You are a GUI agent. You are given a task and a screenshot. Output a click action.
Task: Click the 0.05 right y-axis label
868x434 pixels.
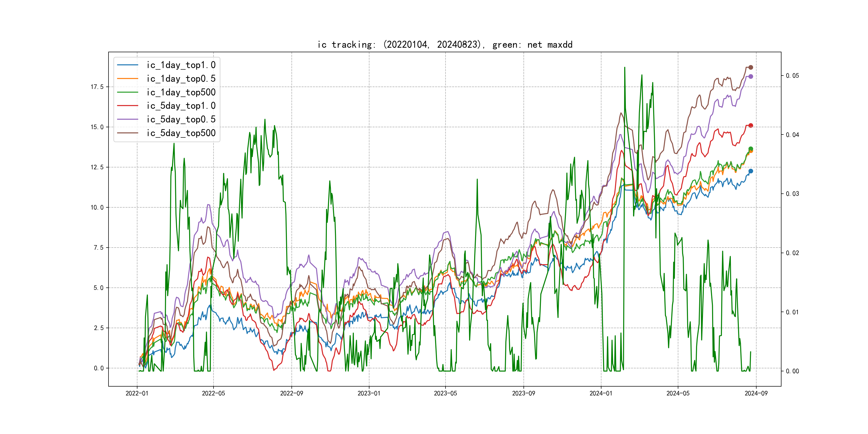[x=792, y=76]
